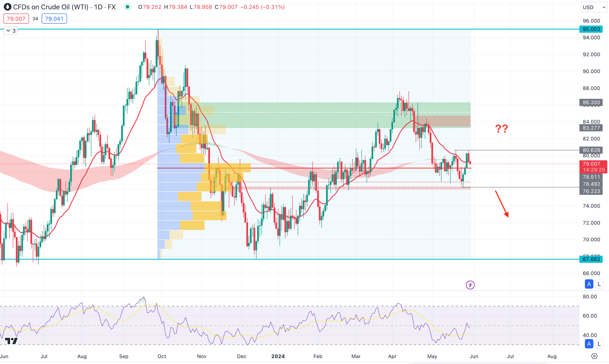The height and width of the screenshot is (364, 609).
Task: Click the 2024 label on time axis
Action: tap(278, 356)
